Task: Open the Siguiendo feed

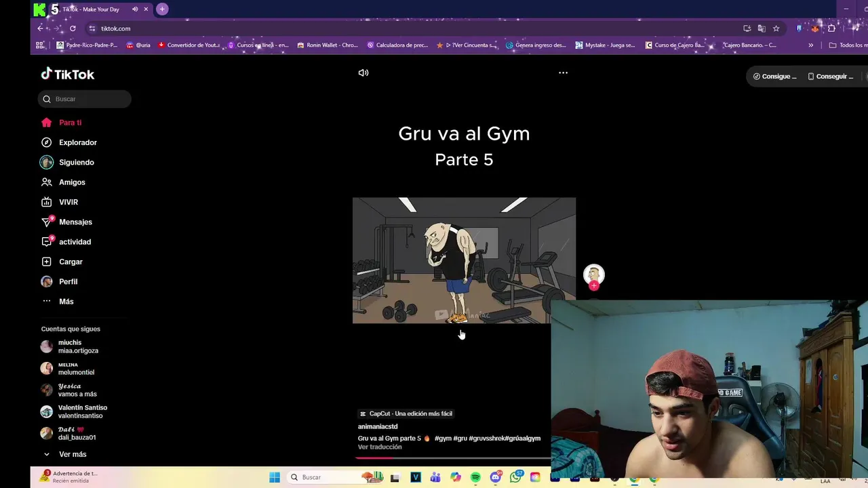Action: [67, 163]
